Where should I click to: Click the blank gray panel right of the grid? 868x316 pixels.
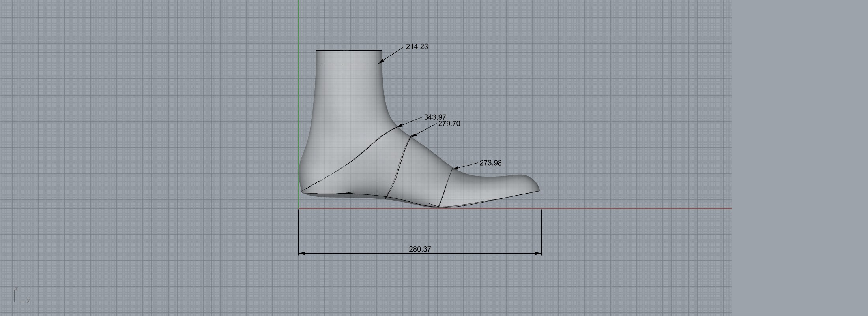pyautogui.click(x=800, y=158)
